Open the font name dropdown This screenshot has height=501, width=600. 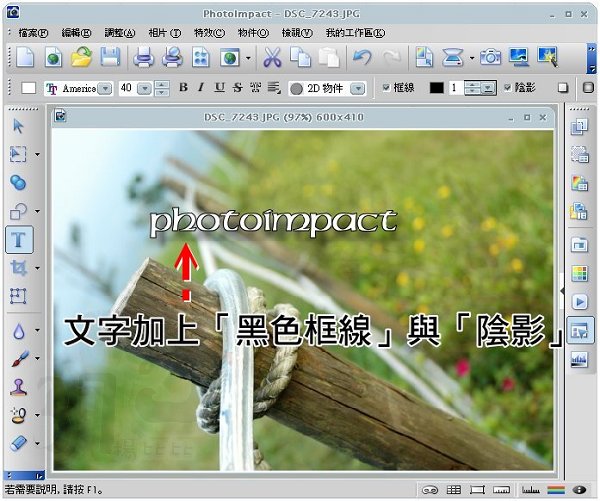click(x=105, y=88)
